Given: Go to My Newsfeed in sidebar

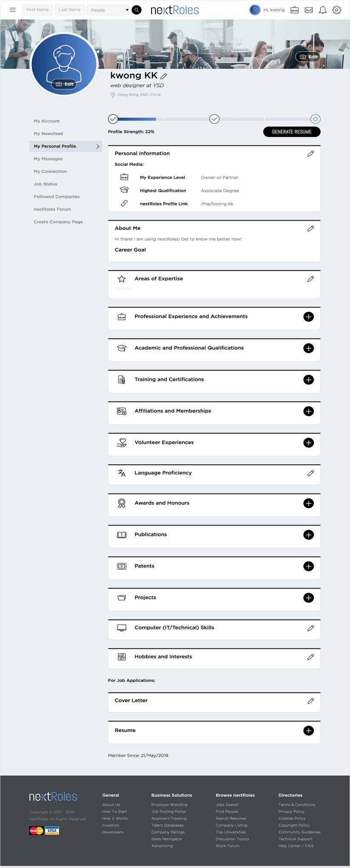Looking at the screenshot, I should 48,134.
